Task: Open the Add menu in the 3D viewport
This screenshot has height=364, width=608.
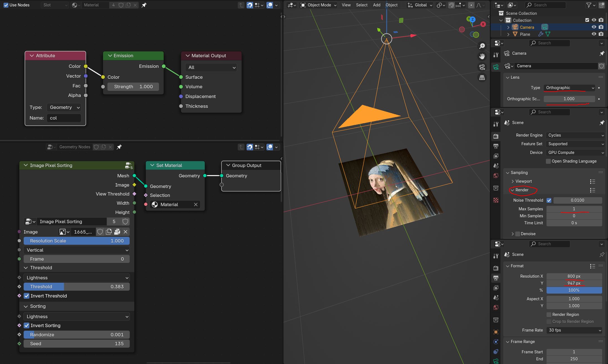Action: [x=376, y=5]
